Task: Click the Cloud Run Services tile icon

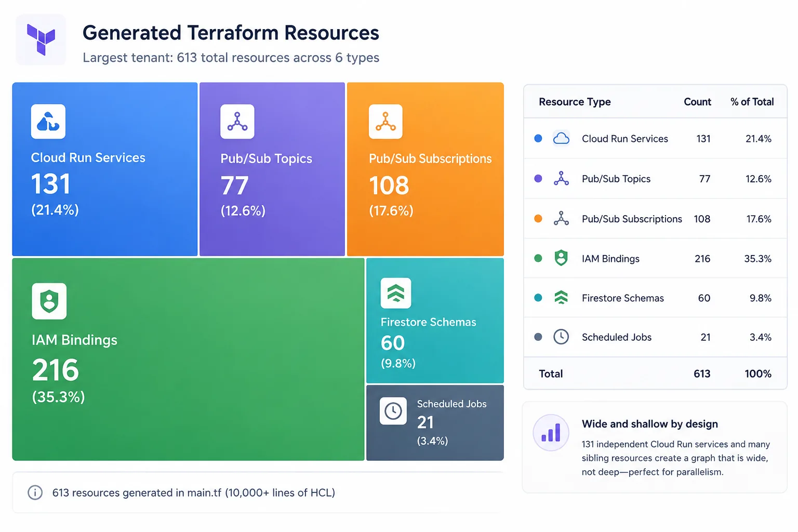Action: [48, 122]
